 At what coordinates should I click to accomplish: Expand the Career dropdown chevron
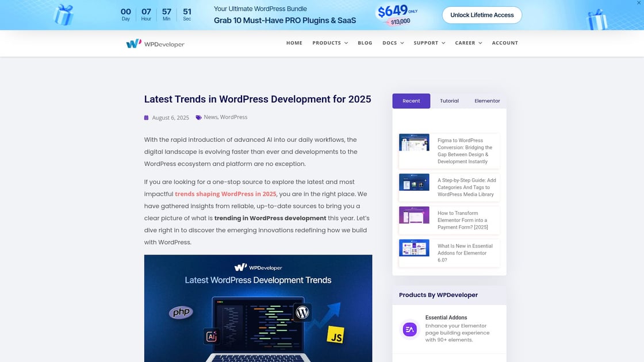click(x=480, y=43)
